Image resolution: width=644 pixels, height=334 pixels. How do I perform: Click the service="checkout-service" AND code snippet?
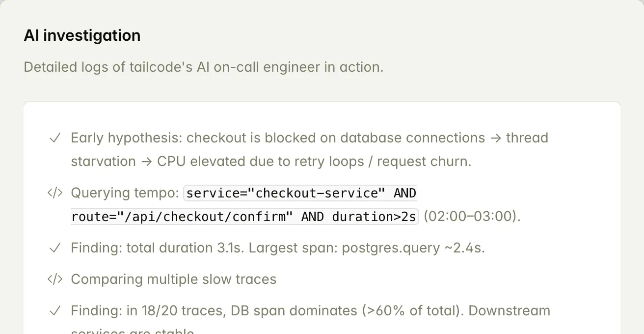[301, 193]
